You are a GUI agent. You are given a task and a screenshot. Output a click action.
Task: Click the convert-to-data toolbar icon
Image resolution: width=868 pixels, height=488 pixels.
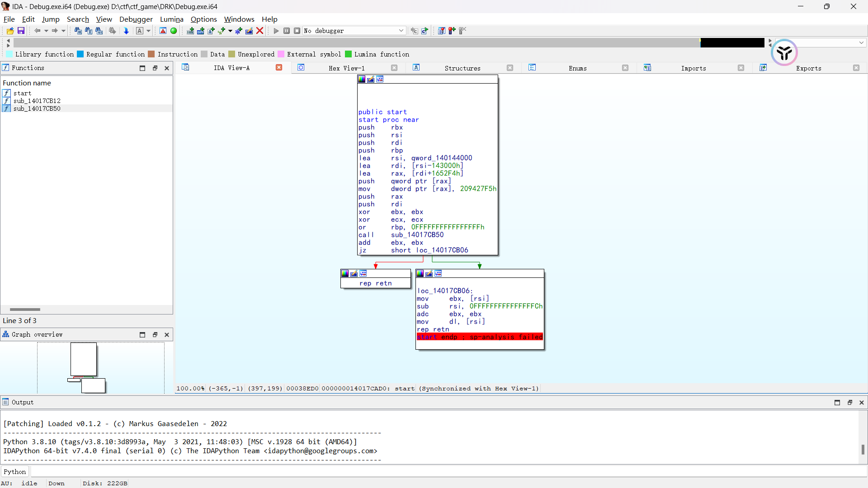tap(201, 31)
